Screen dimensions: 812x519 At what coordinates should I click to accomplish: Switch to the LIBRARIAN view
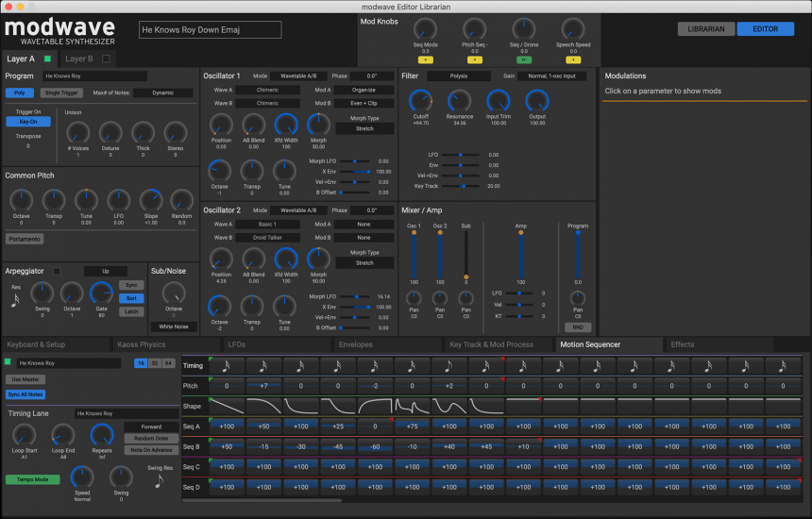coord(706,29)
